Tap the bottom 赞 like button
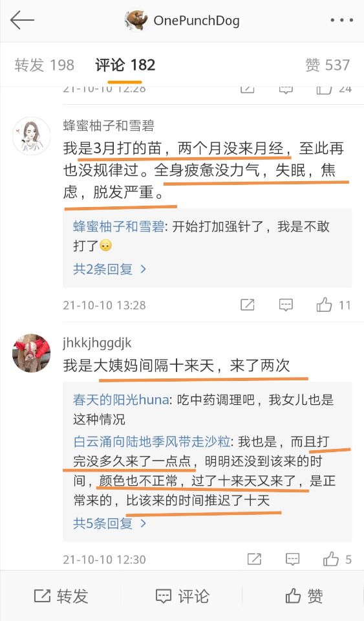This screenshot has height=621, width=364. tap(304, 596)
